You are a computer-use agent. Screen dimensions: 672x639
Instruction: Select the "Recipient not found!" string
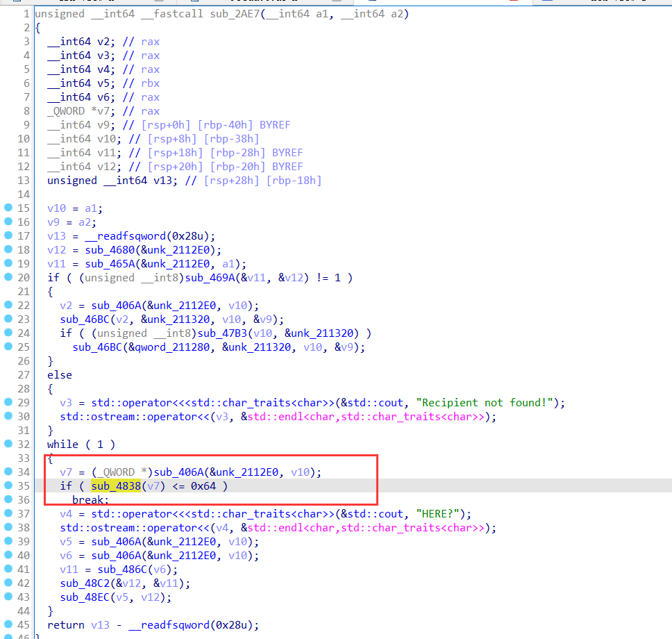tap(485, 403)
